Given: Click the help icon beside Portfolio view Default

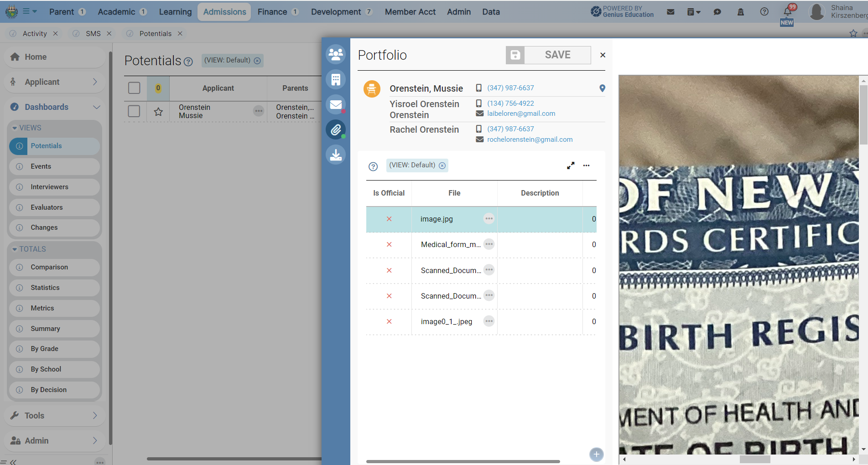Looking at the screenshot, I should (373, 166).
